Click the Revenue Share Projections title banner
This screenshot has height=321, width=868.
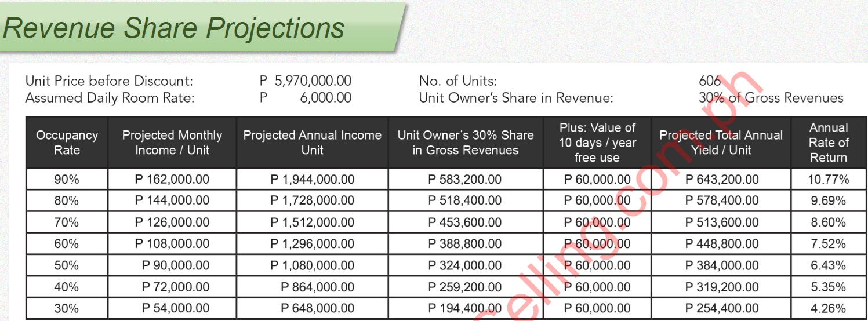click(174, 28)
